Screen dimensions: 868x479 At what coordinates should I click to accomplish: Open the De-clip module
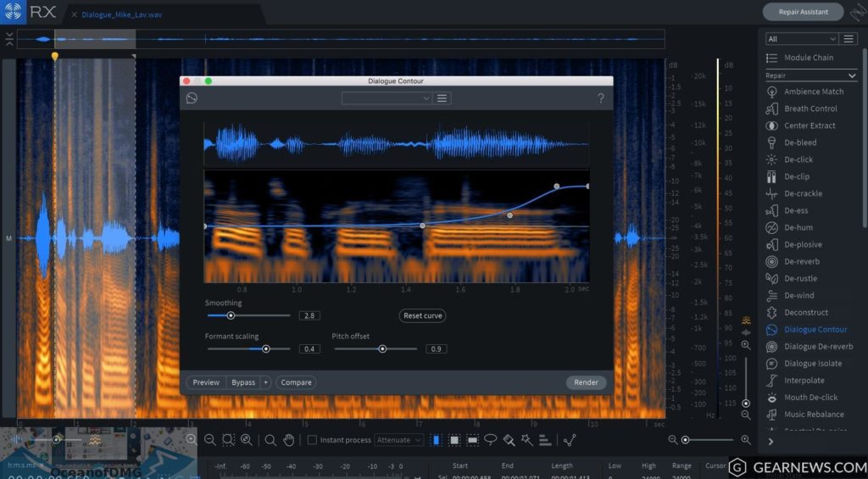pyautogui.click(x=788, y=176)
